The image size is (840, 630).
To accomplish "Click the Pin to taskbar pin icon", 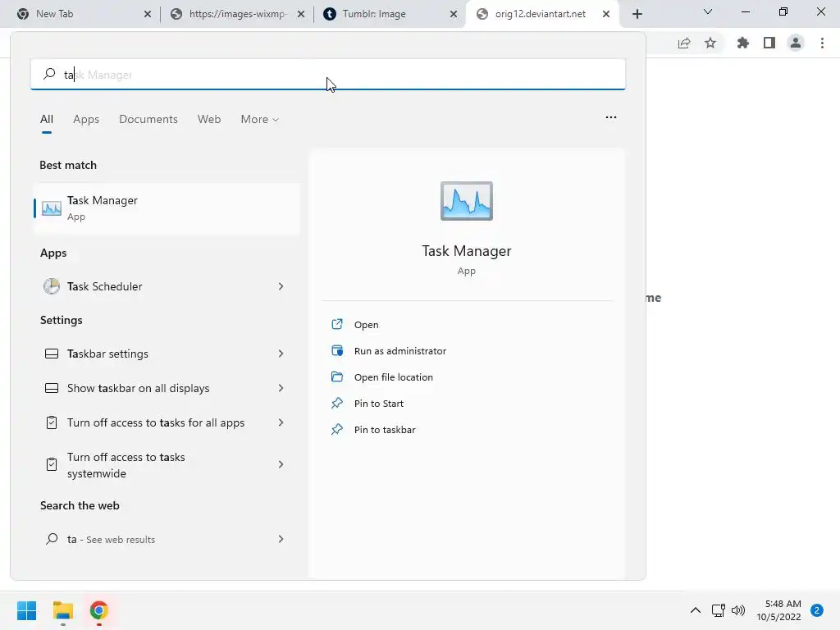I will tap(337, 429).
